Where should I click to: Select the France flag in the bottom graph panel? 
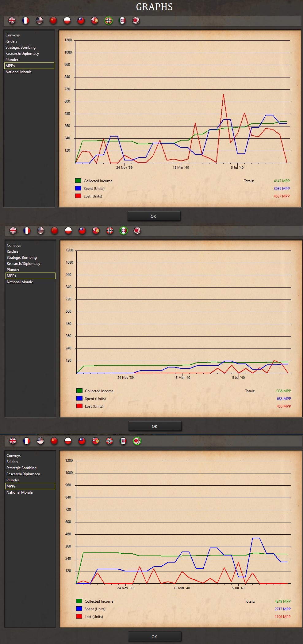pos(26,441)
